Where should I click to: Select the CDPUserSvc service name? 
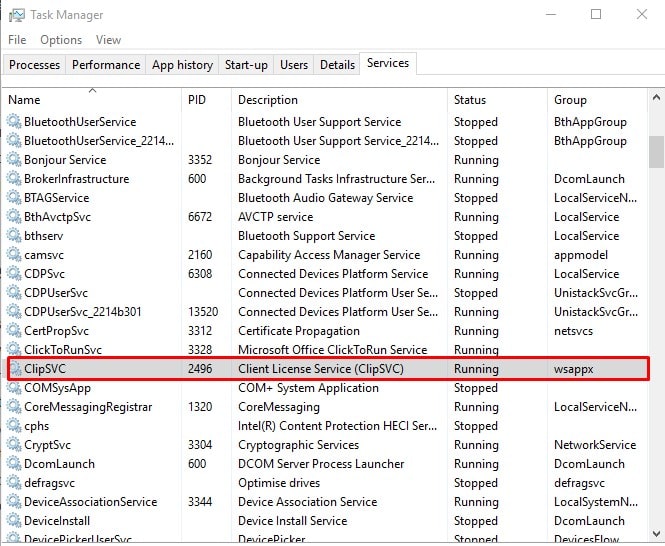[56, 293]
